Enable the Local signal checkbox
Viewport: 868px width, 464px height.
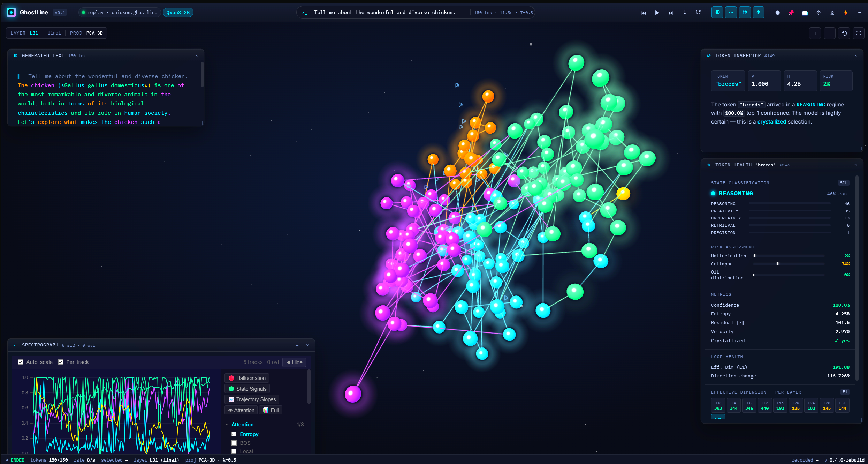pos(234,451)
